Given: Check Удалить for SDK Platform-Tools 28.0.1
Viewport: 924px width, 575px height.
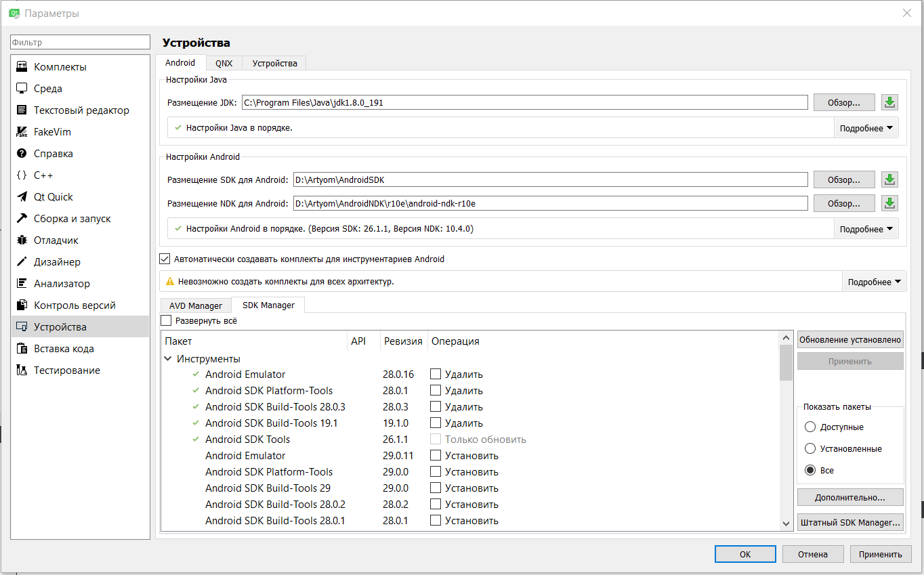Looking at the screenshot, I should [436, 390].
